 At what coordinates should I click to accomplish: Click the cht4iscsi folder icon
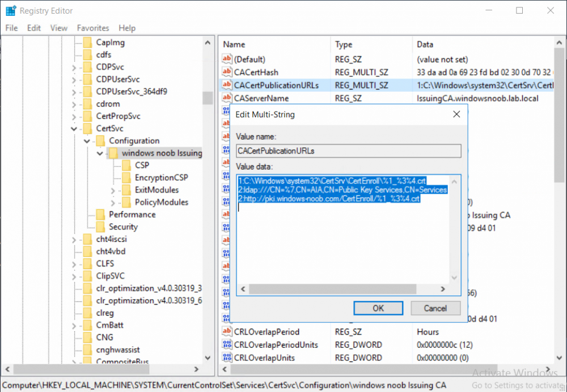(87, 239)
